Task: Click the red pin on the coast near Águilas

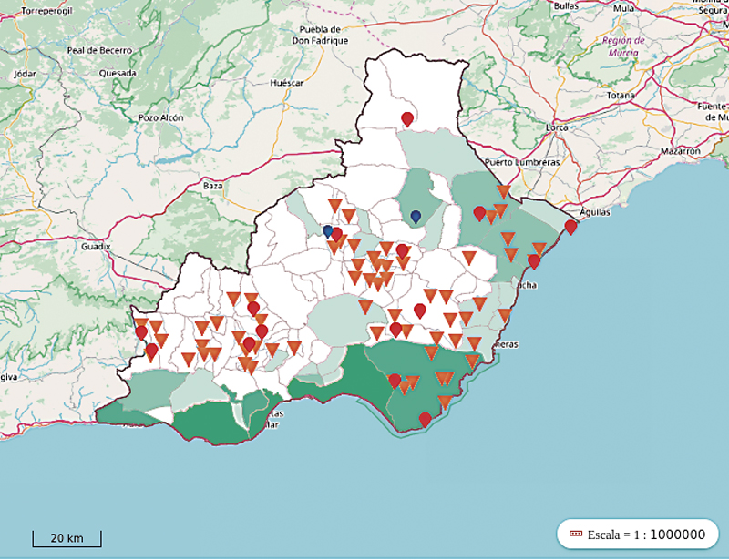Action: click(570, 227)
